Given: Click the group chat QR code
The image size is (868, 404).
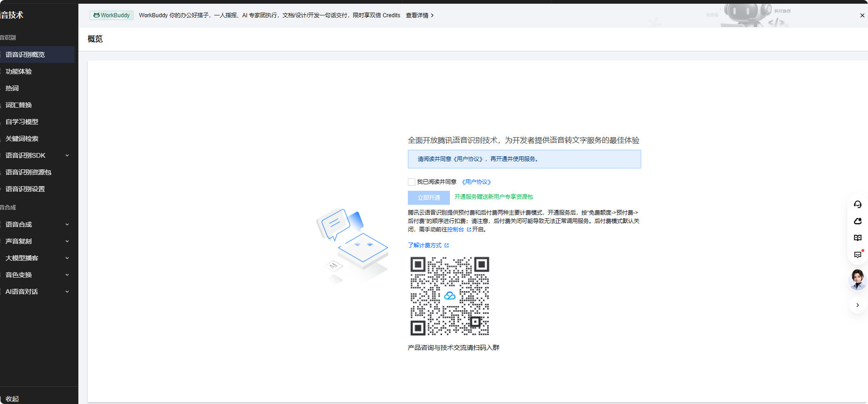Looking at the screenshot, I should pyautogui.click(x=450, y=296).
